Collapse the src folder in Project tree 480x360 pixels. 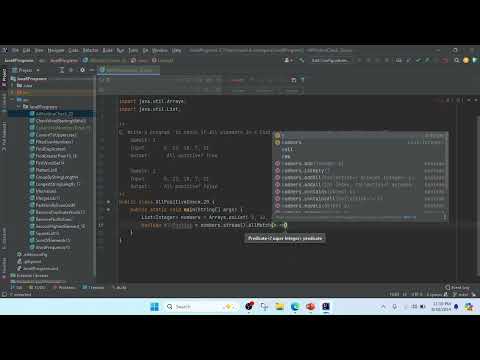tap(13, 100)
